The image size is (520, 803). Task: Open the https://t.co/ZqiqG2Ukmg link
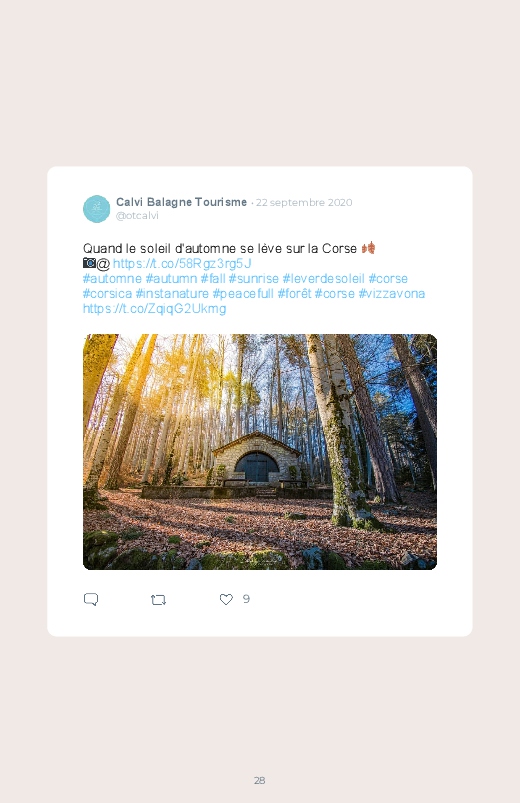[x=154, y=309]
